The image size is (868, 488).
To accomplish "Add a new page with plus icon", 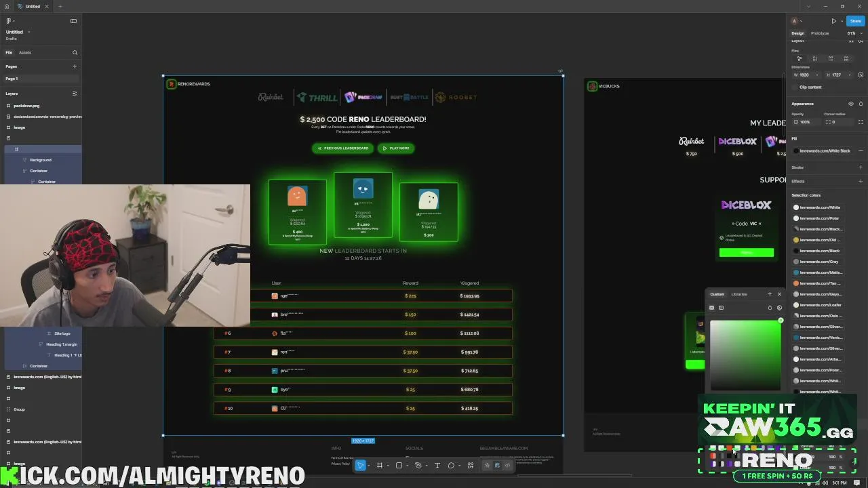I will pyautogui.click(x=75, y=66).
